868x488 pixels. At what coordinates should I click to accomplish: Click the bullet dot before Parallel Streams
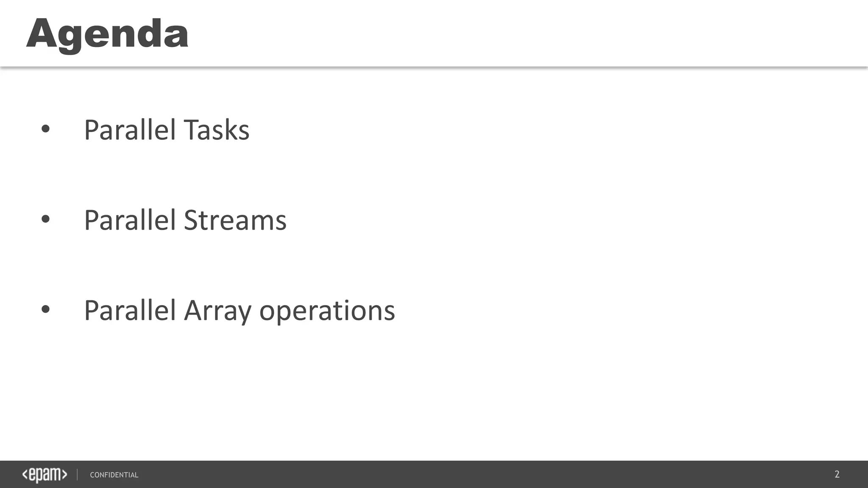tap(45, 219)
